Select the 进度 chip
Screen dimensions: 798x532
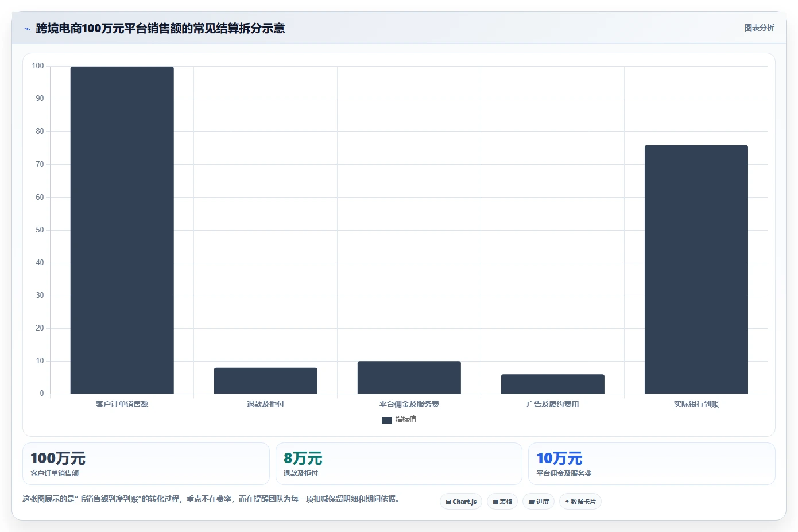click(539, 502)
